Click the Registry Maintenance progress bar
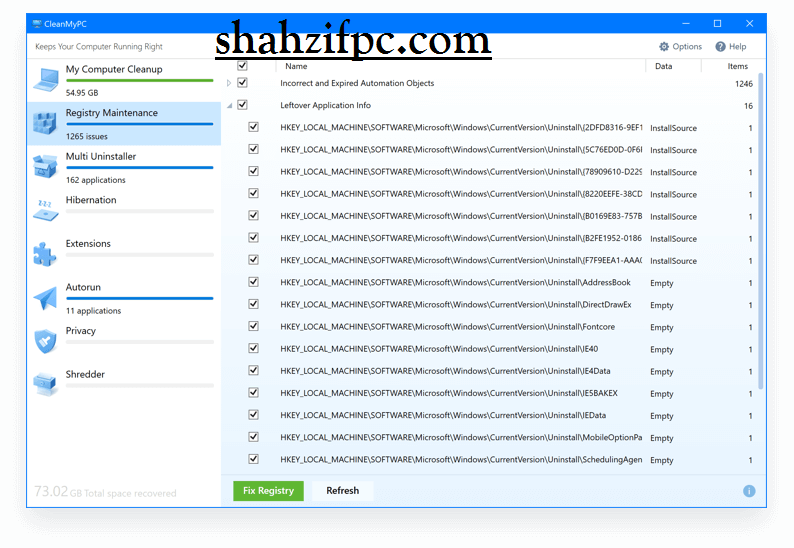Viewport: 794px width, 548px height. [x=139, y=124]
